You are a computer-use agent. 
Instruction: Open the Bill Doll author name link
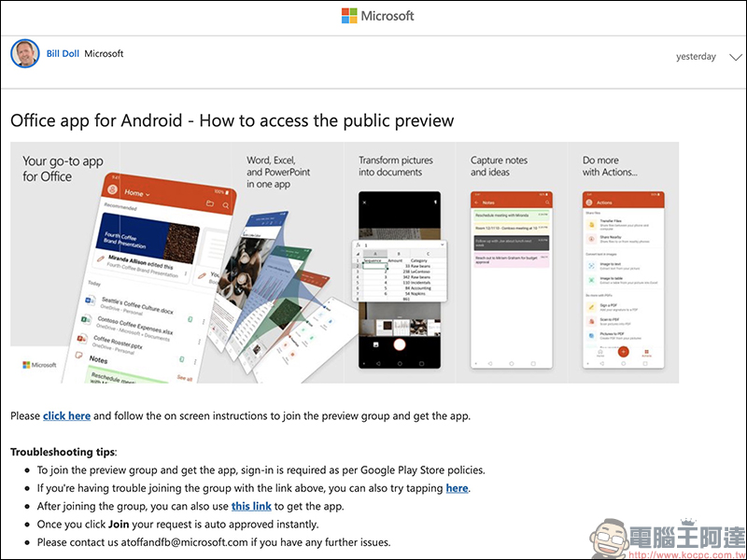(x=63, y=53)
